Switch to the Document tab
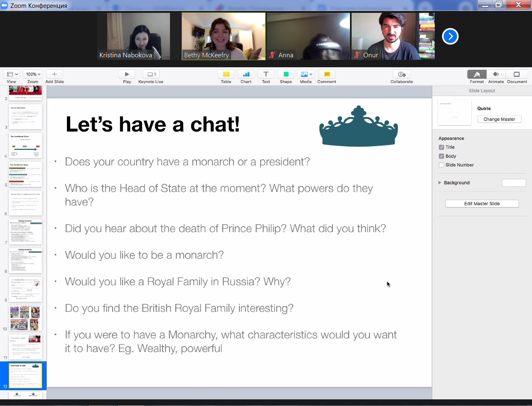Image resolution: width=532 pixels, height=406 pixels. pos(517,74)
